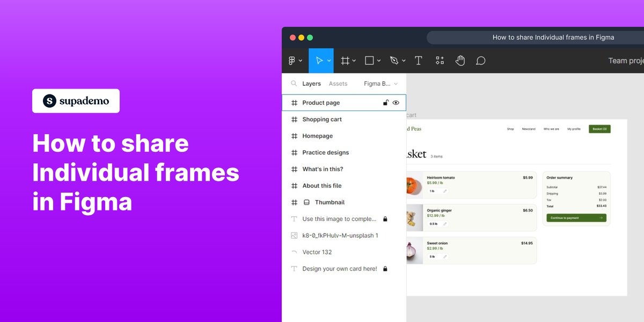Screen dimensions: 644x322
Task: Switch to the Assets tab
Action: (338, 84)
